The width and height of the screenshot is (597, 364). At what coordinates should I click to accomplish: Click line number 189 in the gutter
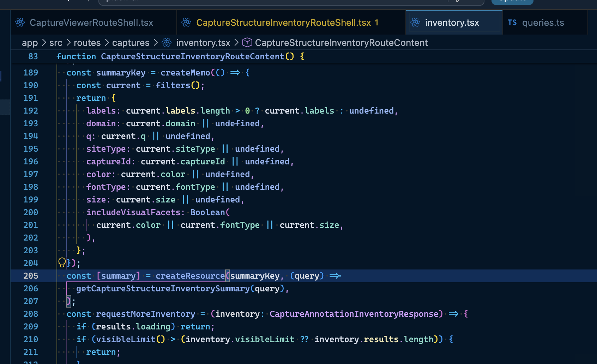click(x=31, y=73)
